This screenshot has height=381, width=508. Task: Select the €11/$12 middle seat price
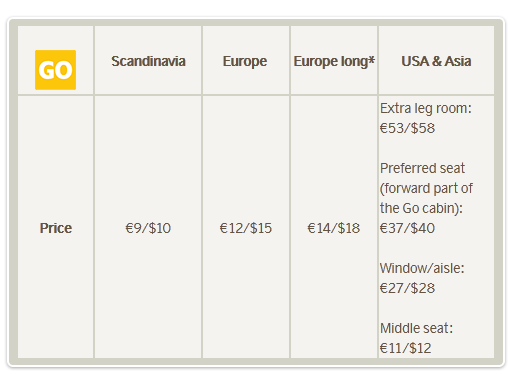[x=406, y=348]
